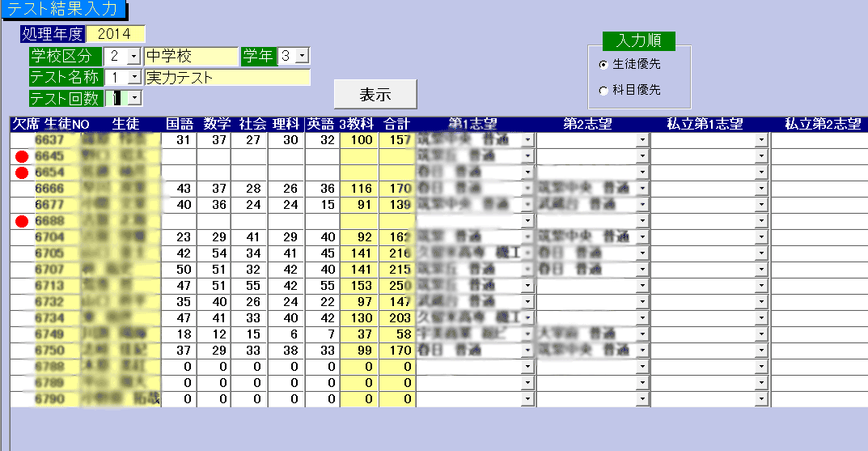Image resolution: width=868 pixels, height=451 pixels.
Task: Click the red absence marker for student 6688
Action: [x=21, y=220]
